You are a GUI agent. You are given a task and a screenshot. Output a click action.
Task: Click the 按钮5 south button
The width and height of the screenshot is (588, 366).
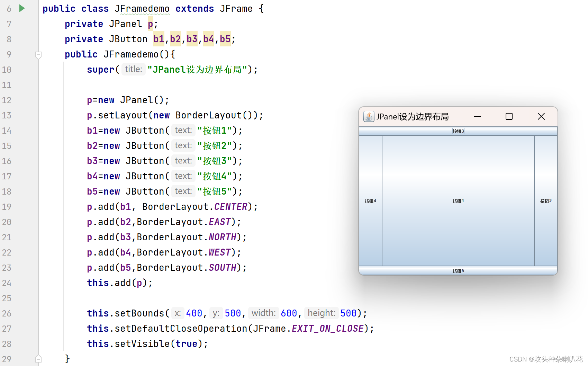click(458, 270)
